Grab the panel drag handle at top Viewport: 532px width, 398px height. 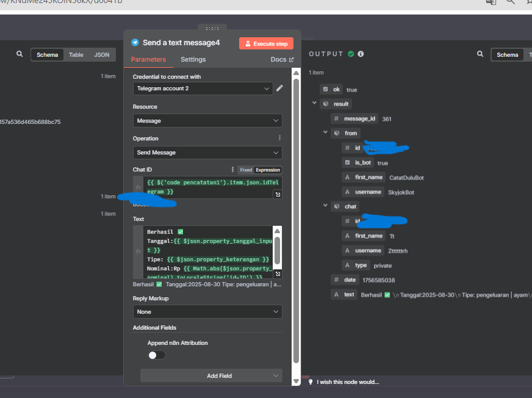click(212, 28)
